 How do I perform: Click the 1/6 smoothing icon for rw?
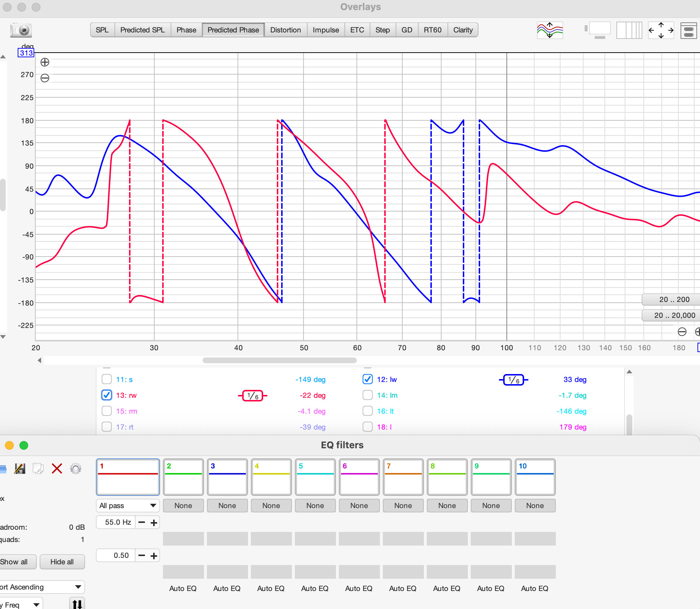(x=253, y=396)
